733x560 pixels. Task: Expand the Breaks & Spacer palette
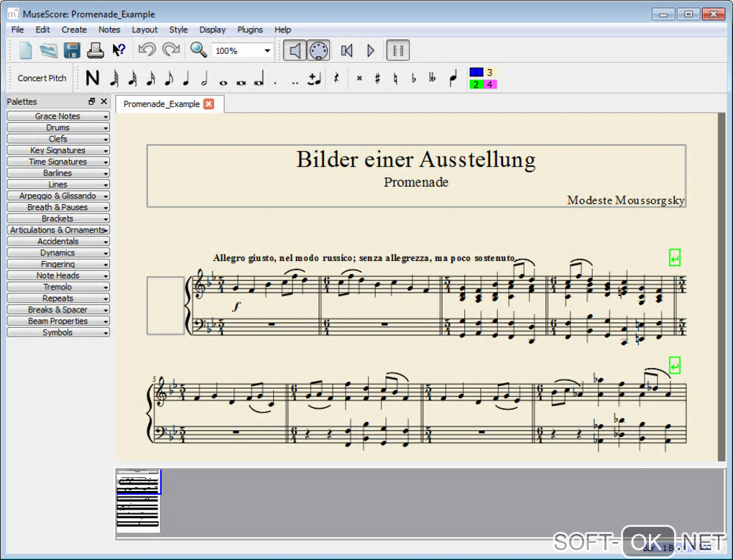[58, 309]
